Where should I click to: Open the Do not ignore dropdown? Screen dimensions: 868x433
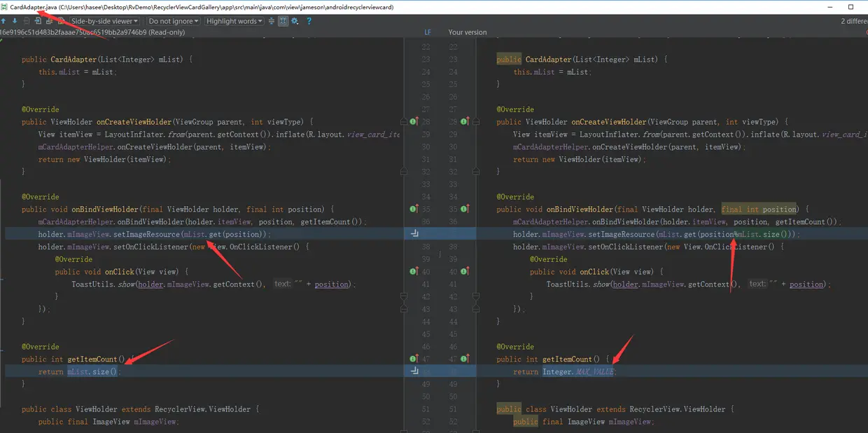(x=174, y=21)
